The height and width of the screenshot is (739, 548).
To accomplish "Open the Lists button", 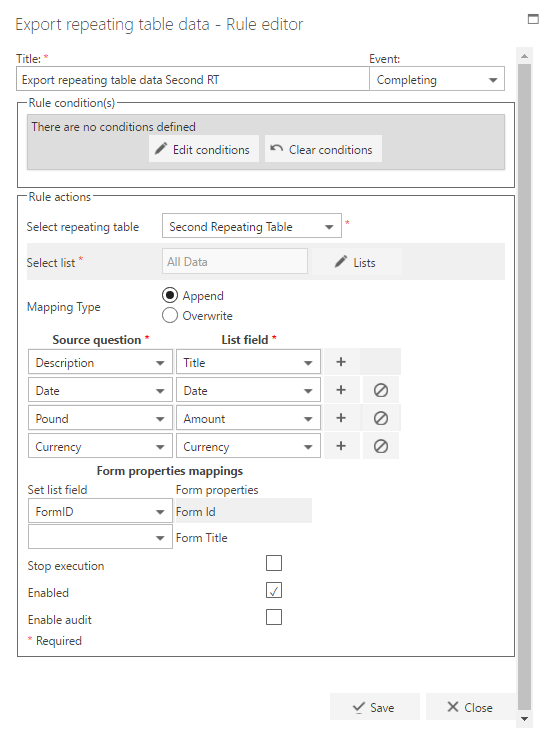I will [x=356, y=262].
